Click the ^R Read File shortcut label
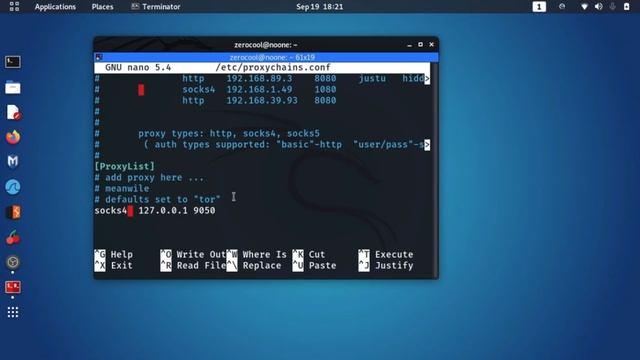The height and width of the screenshot is (360, 640). pyautogui.click(x=193, y=266)
